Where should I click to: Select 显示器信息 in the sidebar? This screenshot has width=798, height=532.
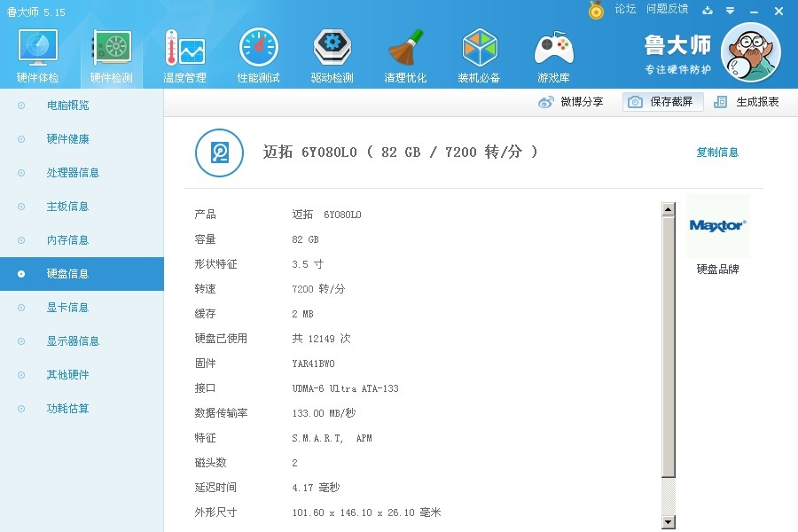coord(82,341)
